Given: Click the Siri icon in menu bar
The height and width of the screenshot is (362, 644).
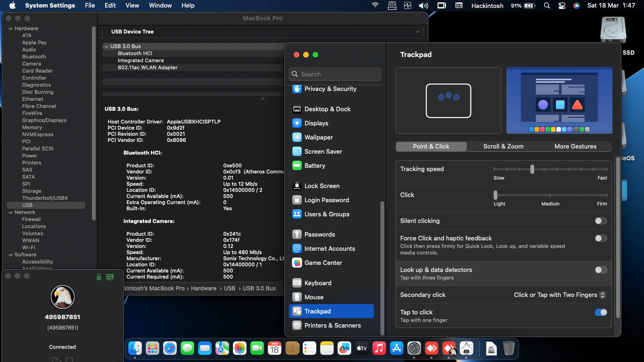Looking at the screenshot, I should pos(576,6).
